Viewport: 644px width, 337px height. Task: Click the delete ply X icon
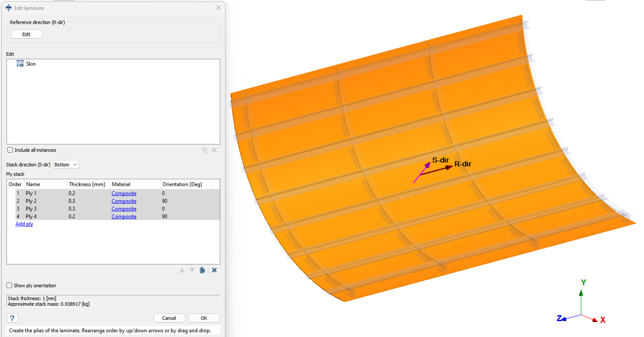[x=214, y=270]
